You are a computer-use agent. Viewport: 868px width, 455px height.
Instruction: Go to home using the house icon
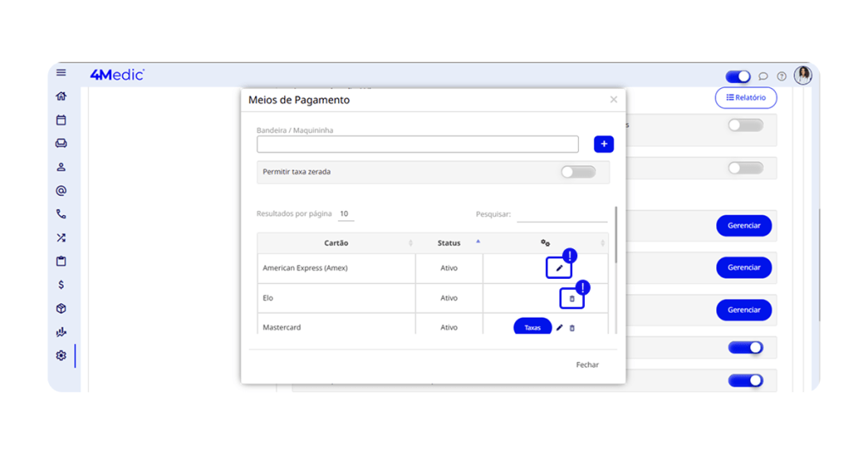point(61,97)
